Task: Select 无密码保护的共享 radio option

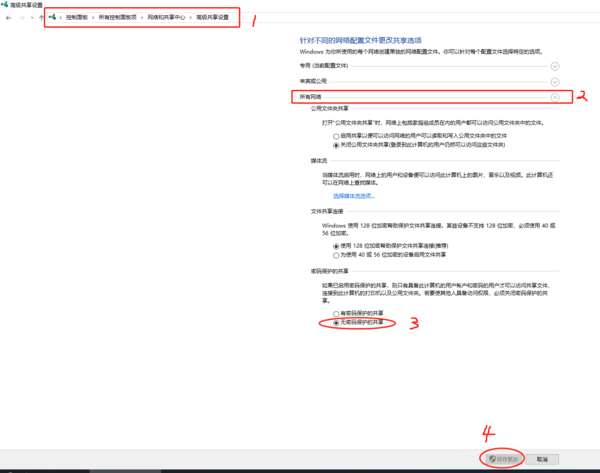Action: pyautogui.click(x=336, y=323)
